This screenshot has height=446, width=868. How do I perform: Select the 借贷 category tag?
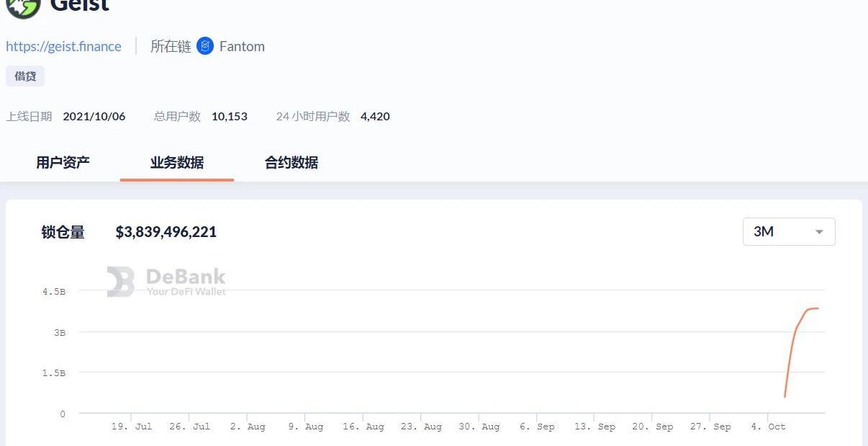25,76
